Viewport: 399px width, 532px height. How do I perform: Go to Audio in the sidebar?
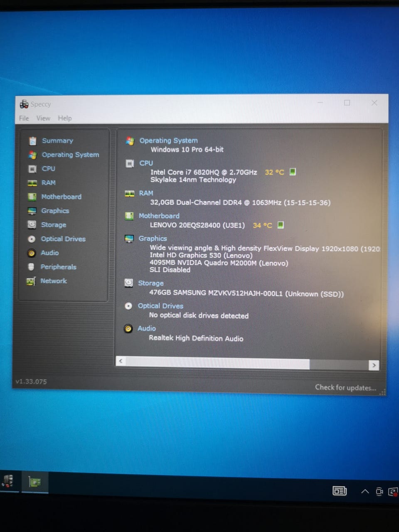click(x=49, y=253)
